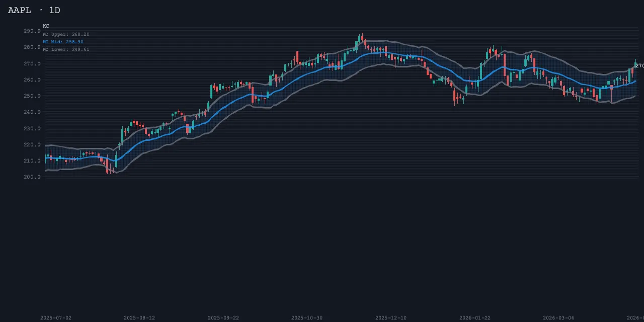Toggle the KC Lower 249.61 legend entry
The width and height of the screenshot is (644, 322).
(x=66, y=49)
